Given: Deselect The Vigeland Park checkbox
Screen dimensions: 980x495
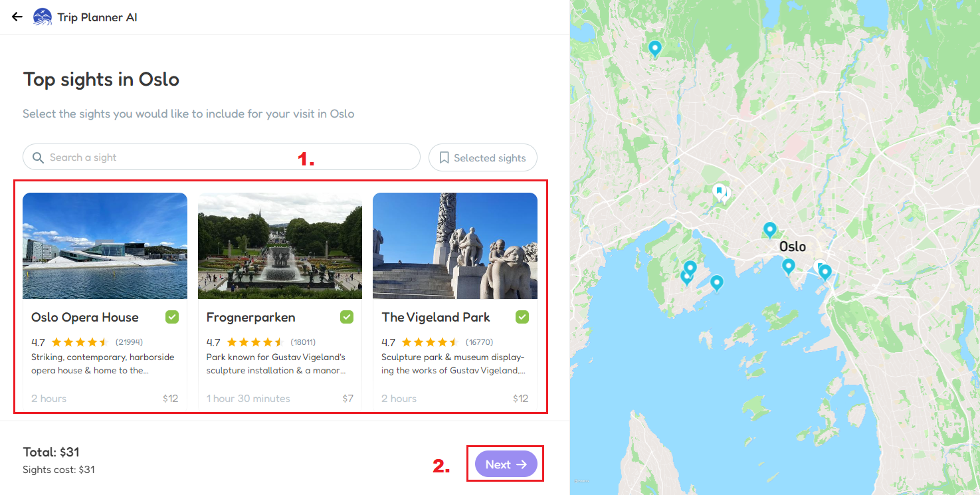Looking at the screenshot, I should click(x=522, y=317).
